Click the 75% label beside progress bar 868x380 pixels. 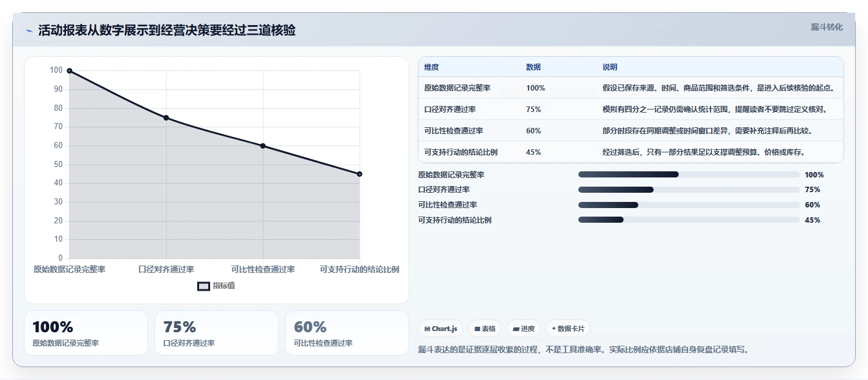click(x=812, y=190)
